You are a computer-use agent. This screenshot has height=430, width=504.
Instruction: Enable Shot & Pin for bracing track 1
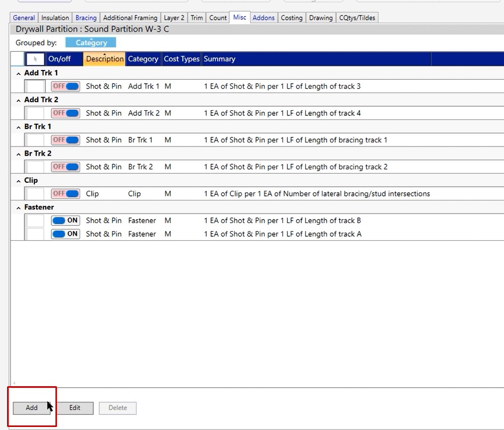[66, 139]
